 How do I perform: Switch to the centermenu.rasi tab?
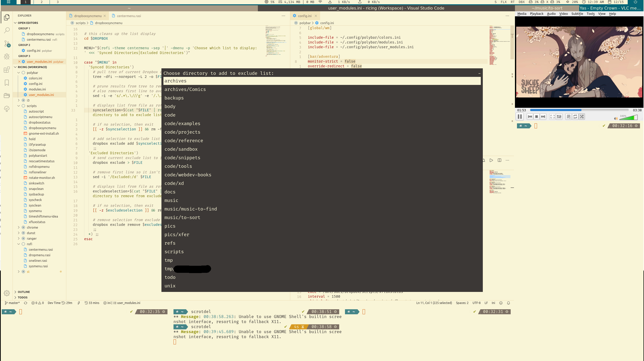click(x=129, y=16)
